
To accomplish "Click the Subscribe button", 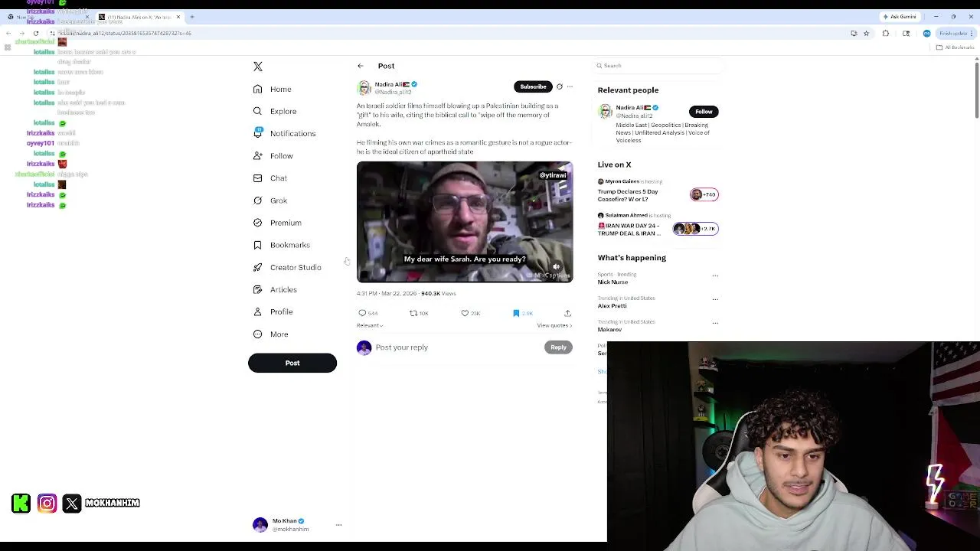I will click(x=533, y=86).
